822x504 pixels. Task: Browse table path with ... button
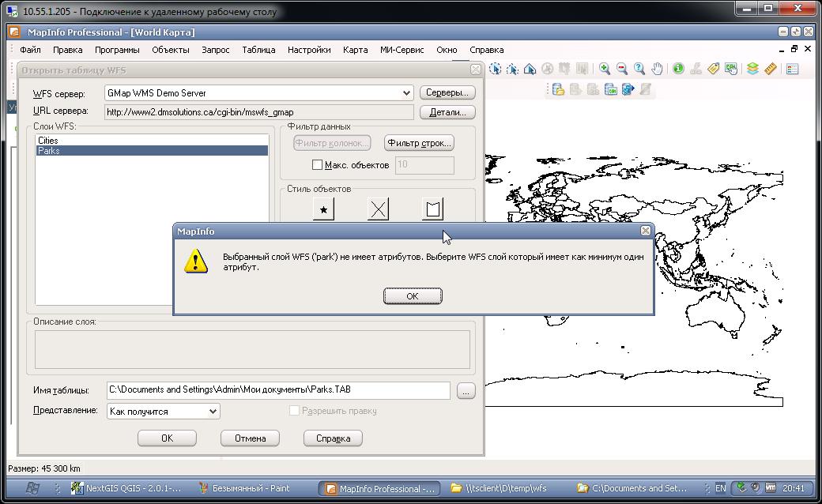(x=466, y=390)
